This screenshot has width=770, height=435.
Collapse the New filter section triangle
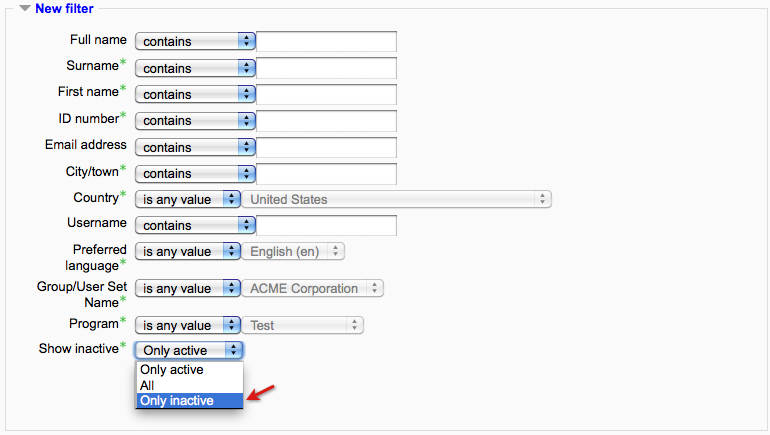click(24, 9)
